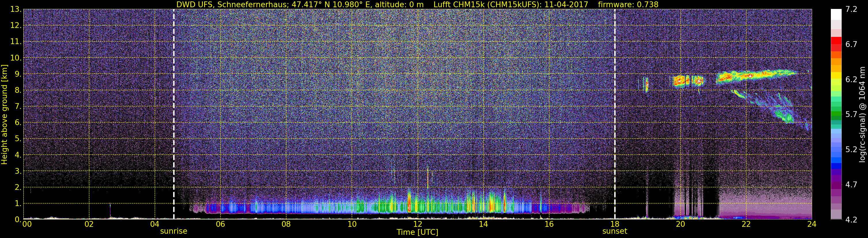Click the colorbar value 6.7
This screenshot has width=868, height=238.
[851, 44]
